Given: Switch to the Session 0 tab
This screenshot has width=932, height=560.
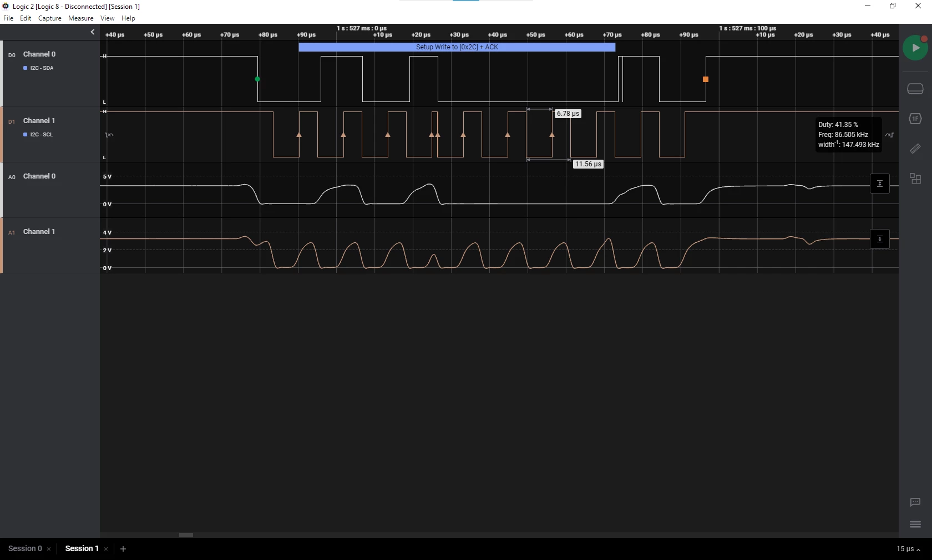Looking at the screenshot, I should [x=25, y=548].
